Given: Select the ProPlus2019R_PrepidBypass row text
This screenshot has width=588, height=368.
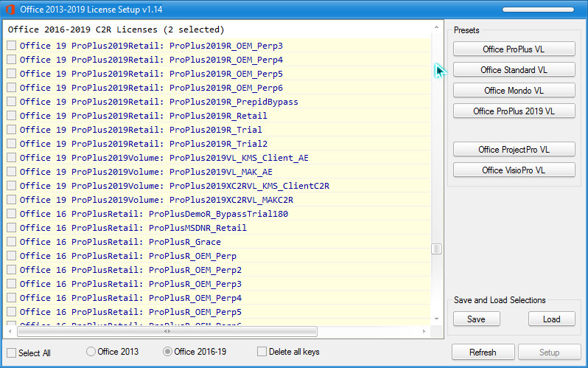Looking at the screenshot, I should point(159,102).
